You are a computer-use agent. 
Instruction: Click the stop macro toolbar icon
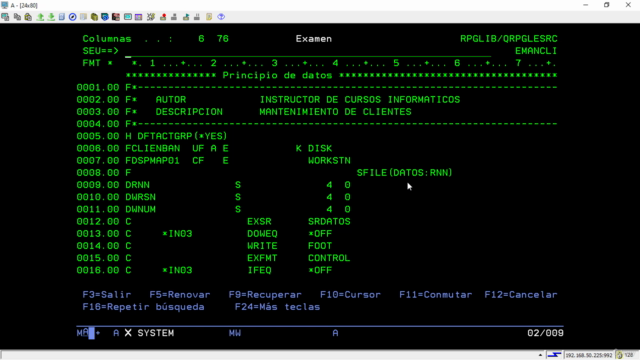point(174,17)
